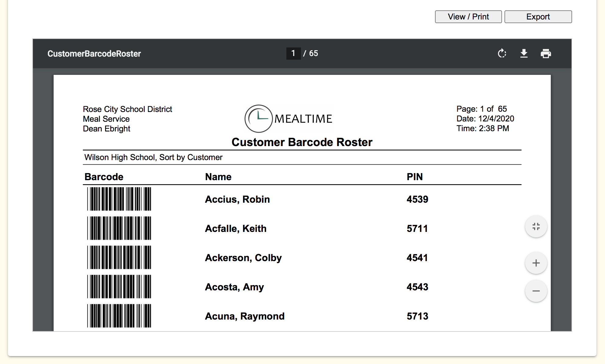The width and height of the screenshot is (605, 364).
Task: Click Acuna, Raymond's barcode
Action: [x=119, y=316]
